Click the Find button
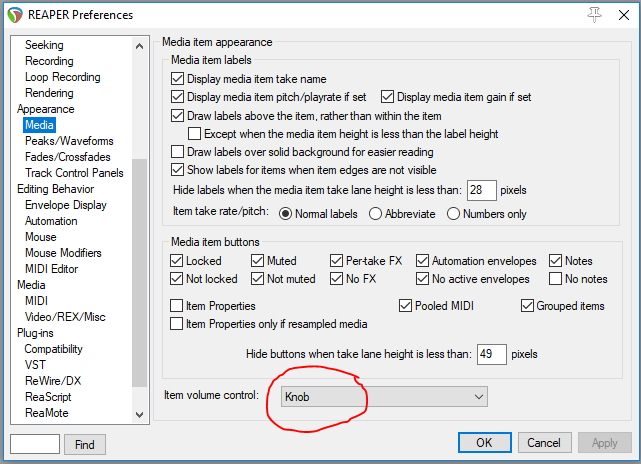641x464 pixels. (85, 444)
